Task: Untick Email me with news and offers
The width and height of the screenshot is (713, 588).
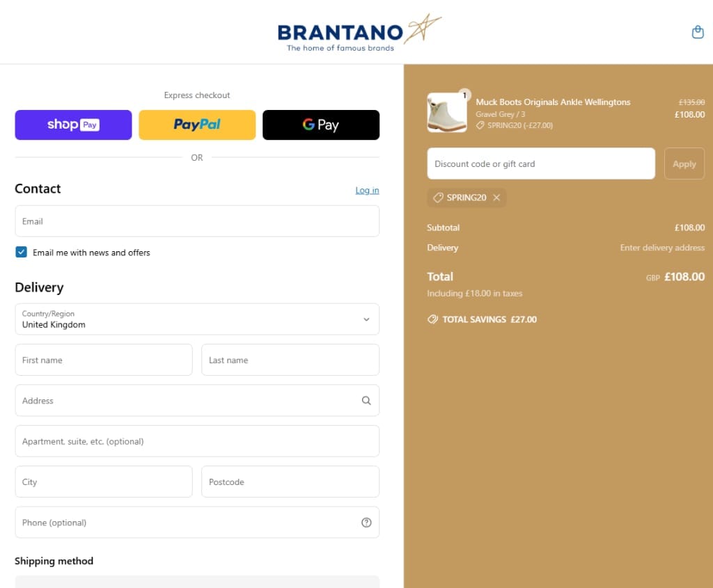Action: click(22, 252)
